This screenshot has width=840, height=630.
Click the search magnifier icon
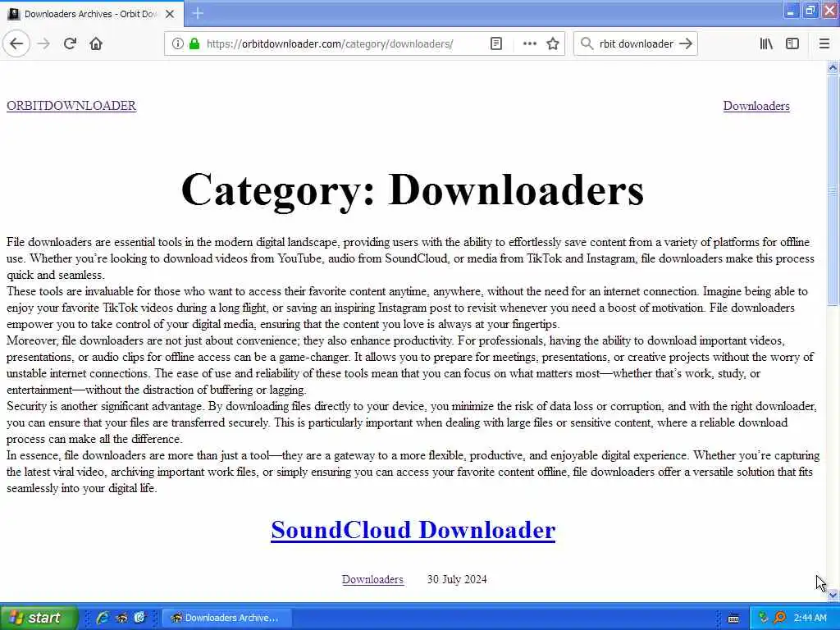pyautogui.click(x=587, y=43)
